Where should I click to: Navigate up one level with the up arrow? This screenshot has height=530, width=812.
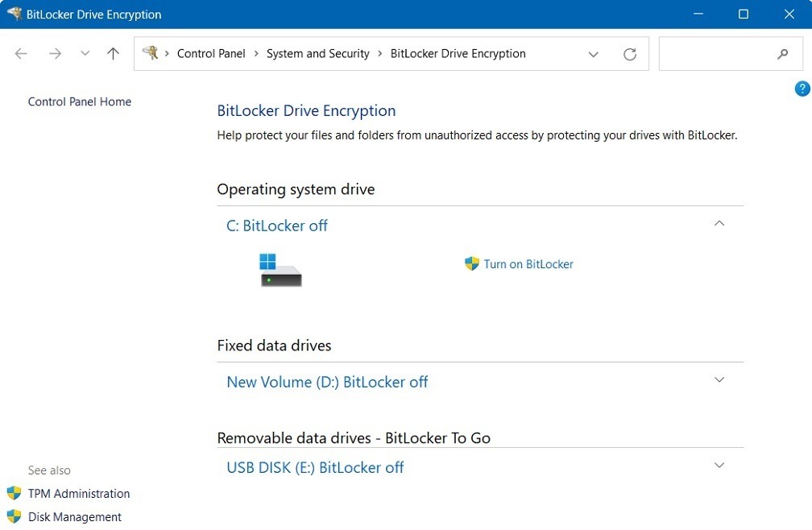pos(113,53)
